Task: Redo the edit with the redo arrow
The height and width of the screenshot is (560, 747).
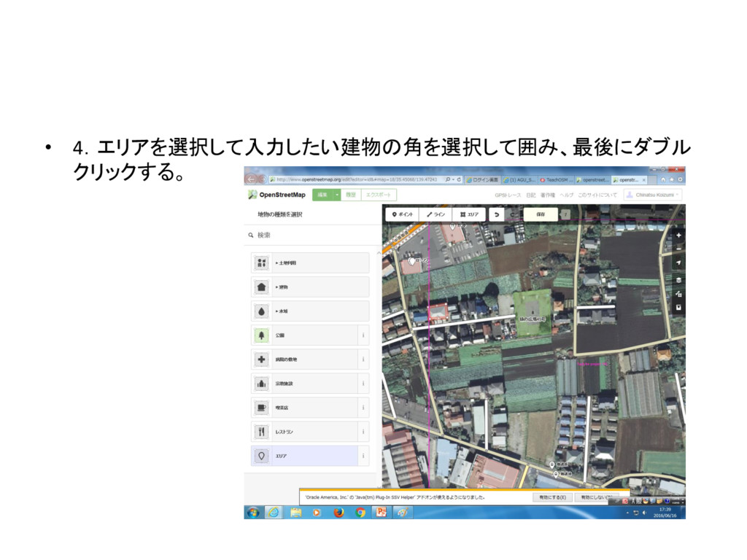Action: click(x=513, y=214)
